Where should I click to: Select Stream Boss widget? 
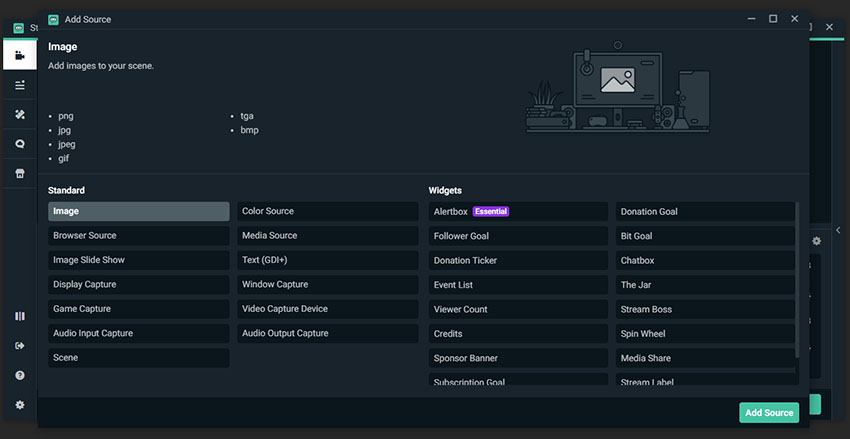[x=705, y=309]
